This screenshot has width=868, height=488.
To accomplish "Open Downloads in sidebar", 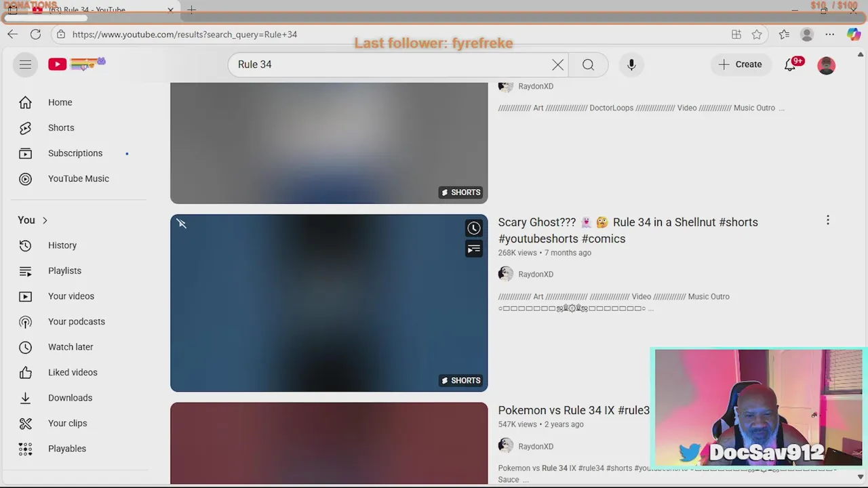I will pos(79,398).
